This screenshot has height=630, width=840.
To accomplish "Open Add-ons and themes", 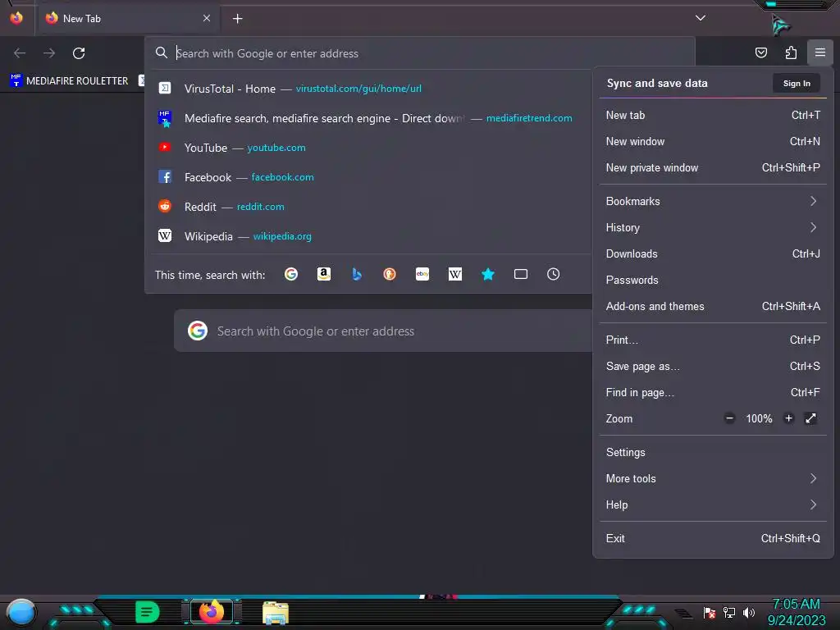I will tap(713, 307).
